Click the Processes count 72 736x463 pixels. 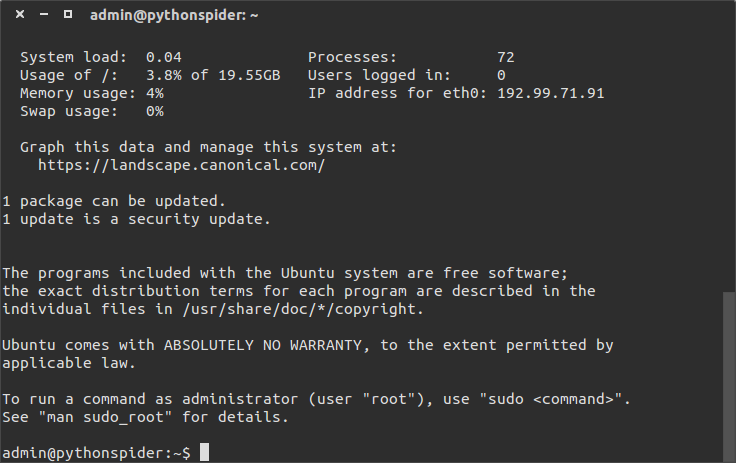[506, 57]
